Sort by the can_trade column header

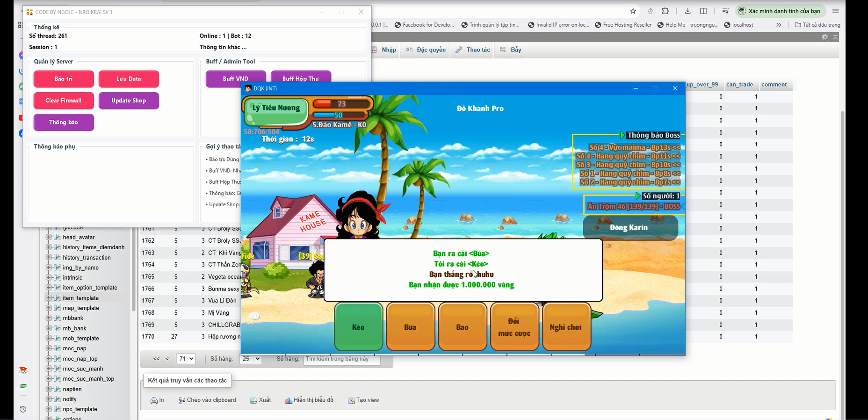point(739,85)
